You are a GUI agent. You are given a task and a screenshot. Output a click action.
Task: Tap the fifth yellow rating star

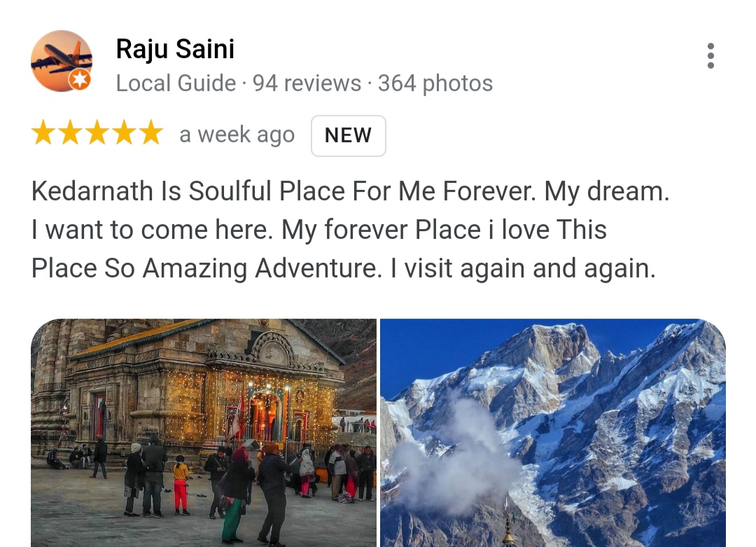coord(151,132)
